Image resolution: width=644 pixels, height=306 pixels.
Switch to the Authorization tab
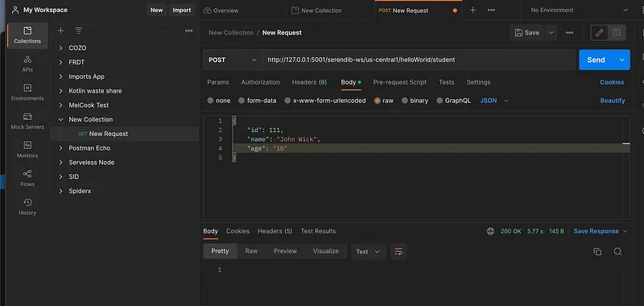click(260, 82)
